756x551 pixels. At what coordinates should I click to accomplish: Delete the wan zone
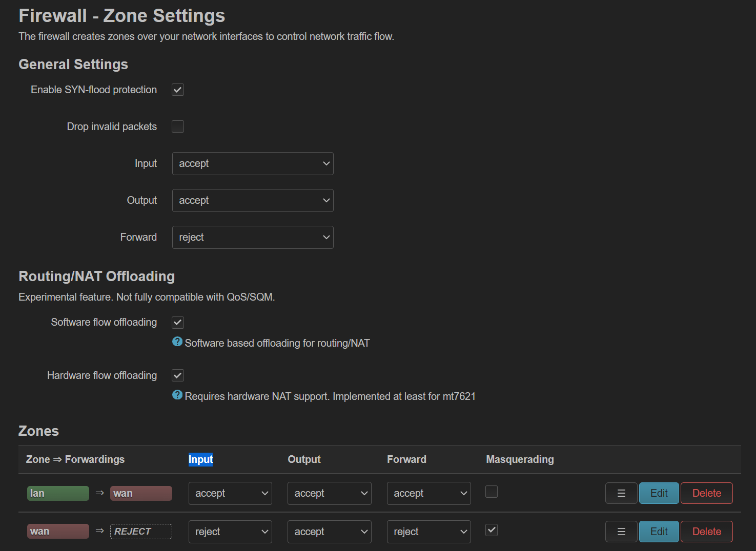706,532
